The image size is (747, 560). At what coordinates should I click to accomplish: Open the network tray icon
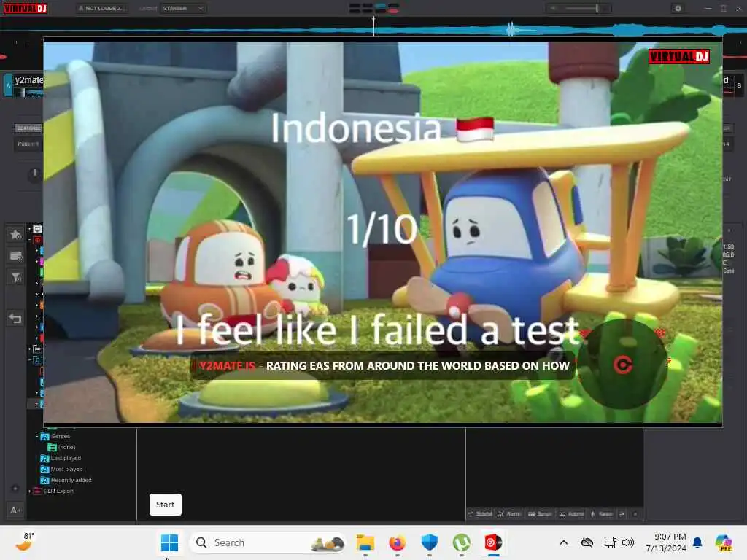[x=611, y=542]
